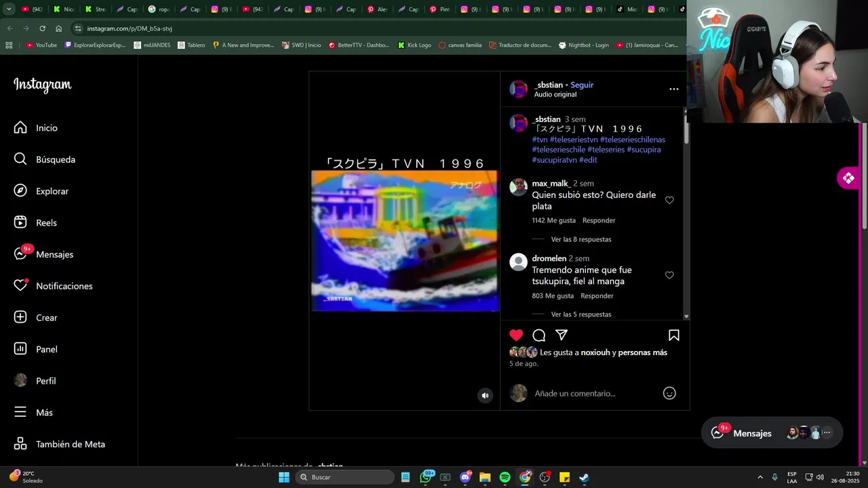Click the Instagram logo
This screenshot has height=488, width=868.
point(42,85)
